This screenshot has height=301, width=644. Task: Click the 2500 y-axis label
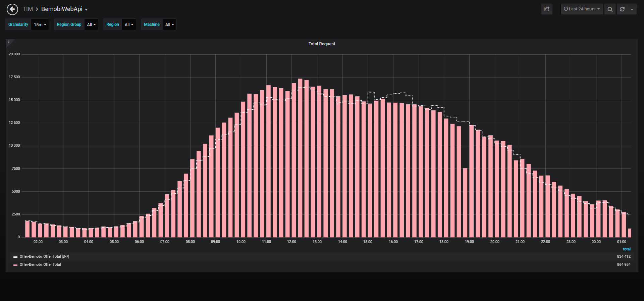pos(16,214)
